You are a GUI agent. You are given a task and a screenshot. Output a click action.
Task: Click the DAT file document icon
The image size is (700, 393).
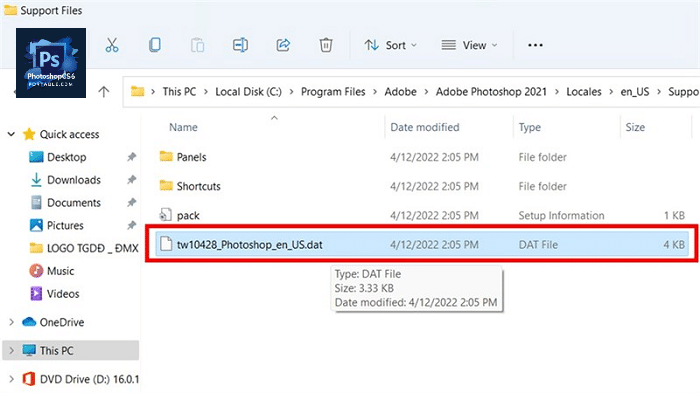click(x=166, y=244)
